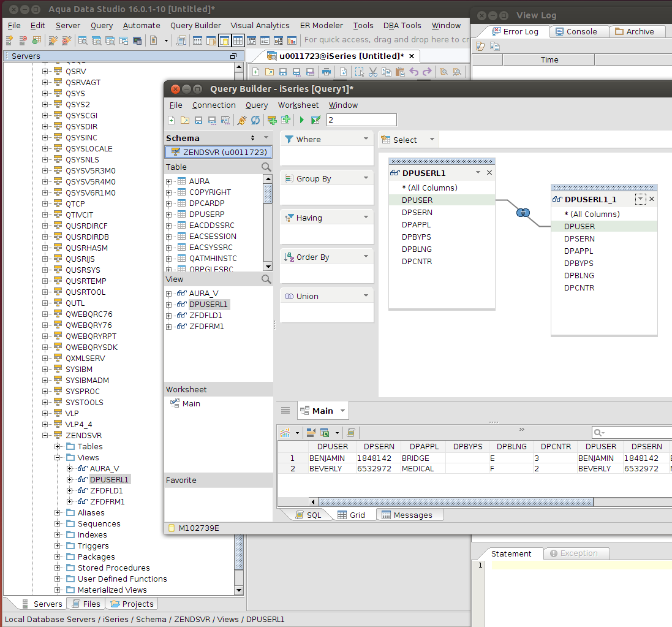
Task: Click the green Execute query play icon
Action: coord(302,120)
